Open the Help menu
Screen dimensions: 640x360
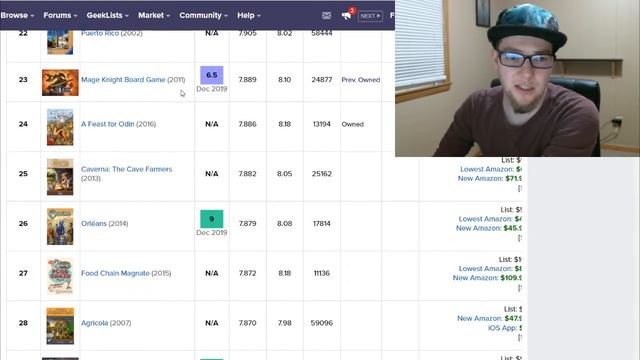[249, 15]
